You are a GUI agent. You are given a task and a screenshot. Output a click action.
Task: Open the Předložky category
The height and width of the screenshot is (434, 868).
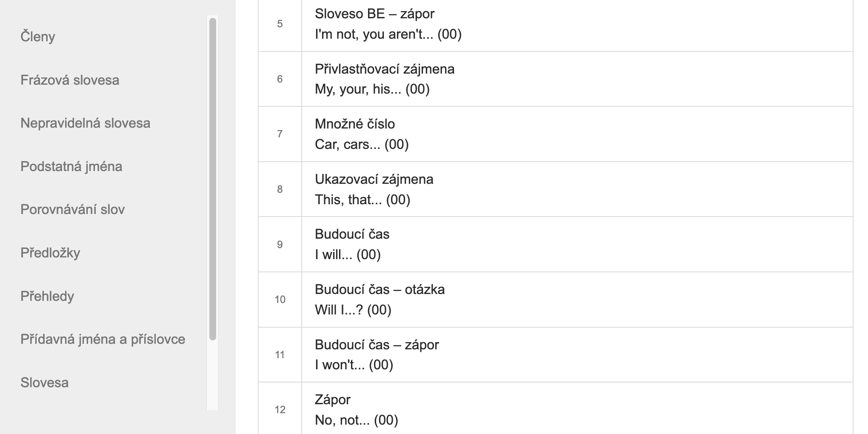(x=50, y=253)
